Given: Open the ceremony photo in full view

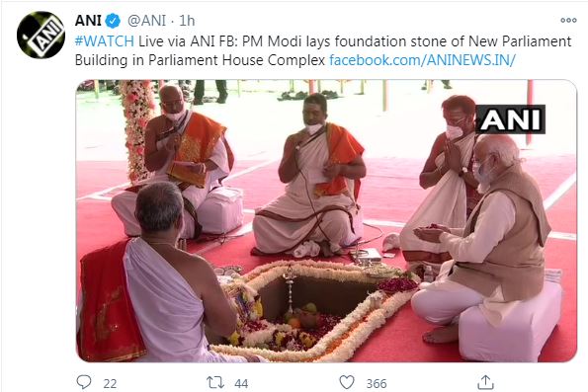Looking at the screenshot, I should click(326, 221).
